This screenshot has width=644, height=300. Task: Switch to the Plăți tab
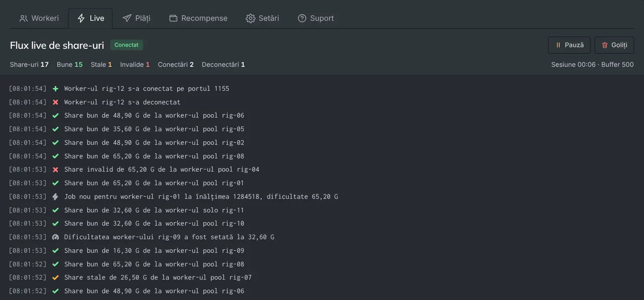tap(136, 18)
